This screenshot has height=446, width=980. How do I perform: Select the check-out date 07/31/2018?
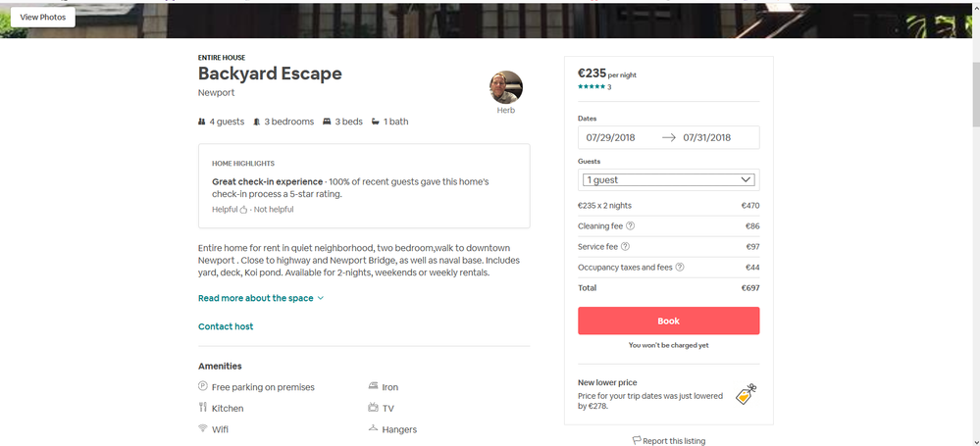tap(707, 137)
